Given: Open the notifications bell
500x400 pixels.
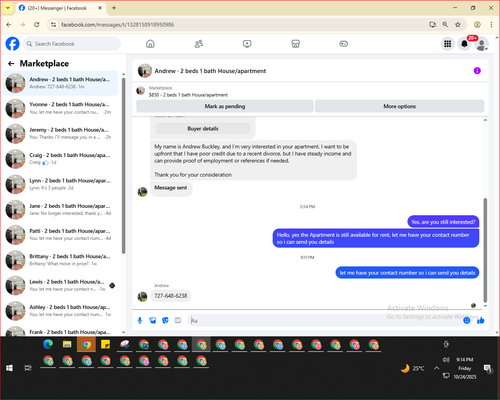Looking at the screenshot, I should coord(464,44).
